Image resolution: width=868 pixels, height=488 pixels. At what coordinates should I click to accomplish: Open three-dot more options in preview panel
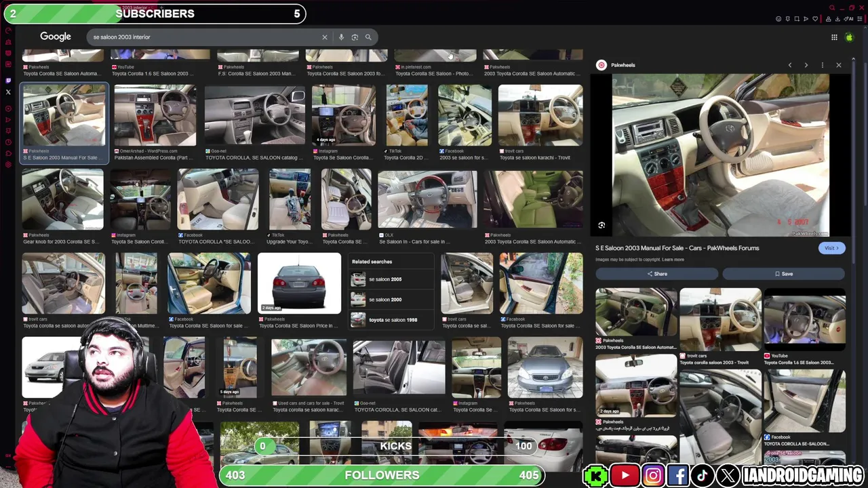pyautogui.click(x=822, y=65)
